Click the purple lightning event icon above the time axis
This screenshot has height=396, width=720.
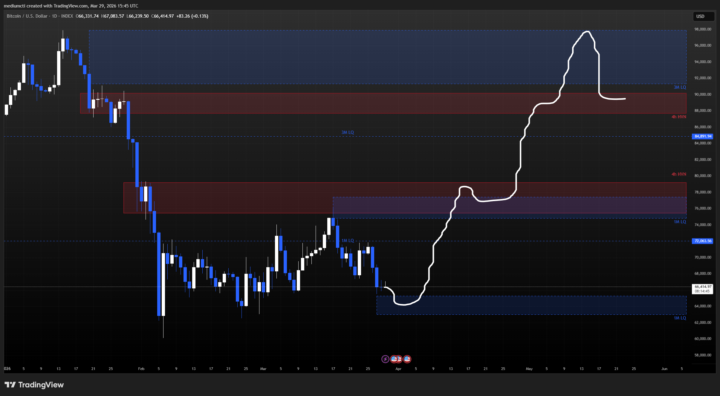pos(385,359)
